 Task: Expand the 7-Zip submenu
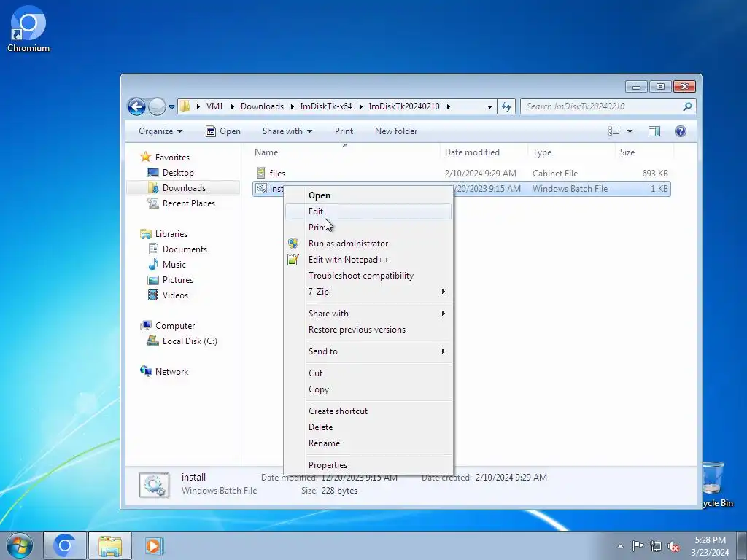(x=368, y=292)
